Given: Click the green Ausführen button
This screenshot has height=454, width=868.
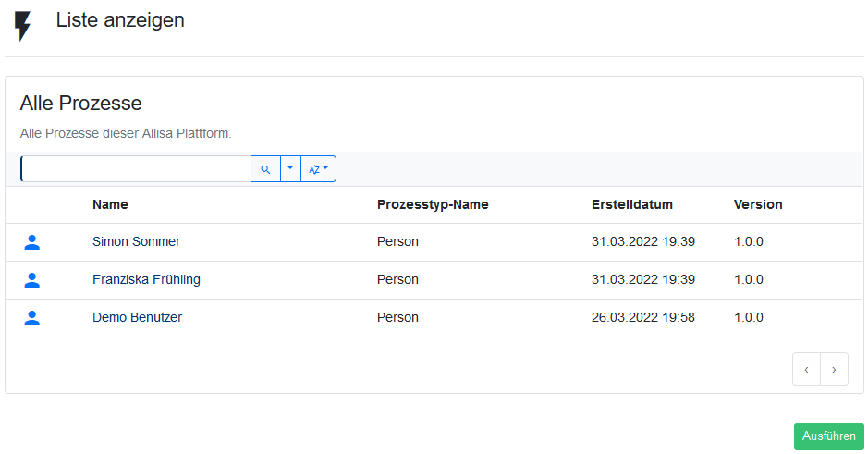Looking at the screenshot, I should tap(828, 436).
